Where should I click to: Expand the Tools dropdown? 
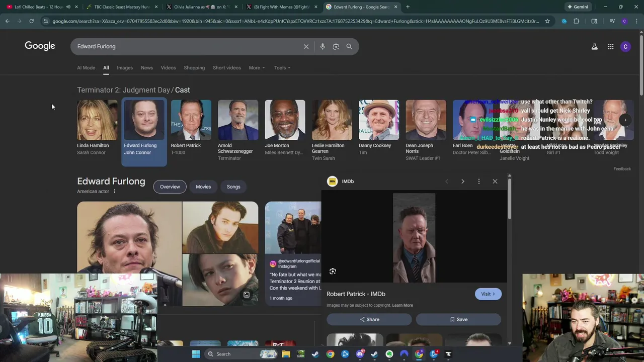282,68
